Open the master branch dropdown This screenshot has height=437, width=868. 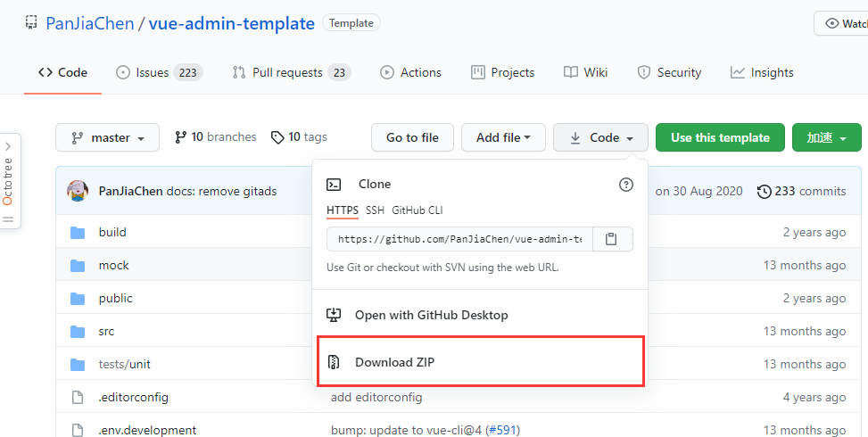(x=107, y=137)
